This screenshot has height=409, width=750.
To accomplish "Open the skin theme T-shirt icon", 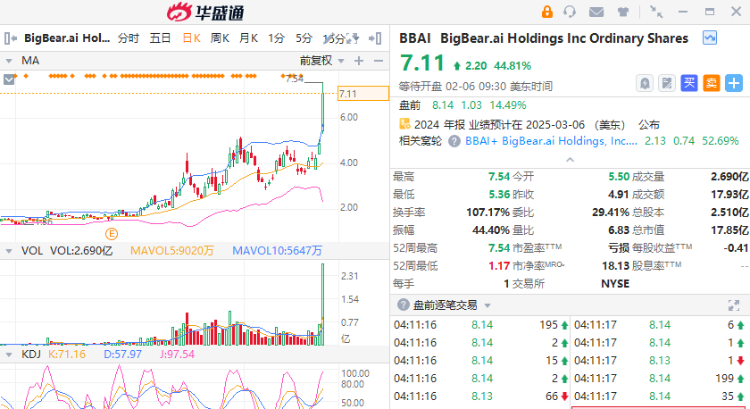I will pos(623,11).
